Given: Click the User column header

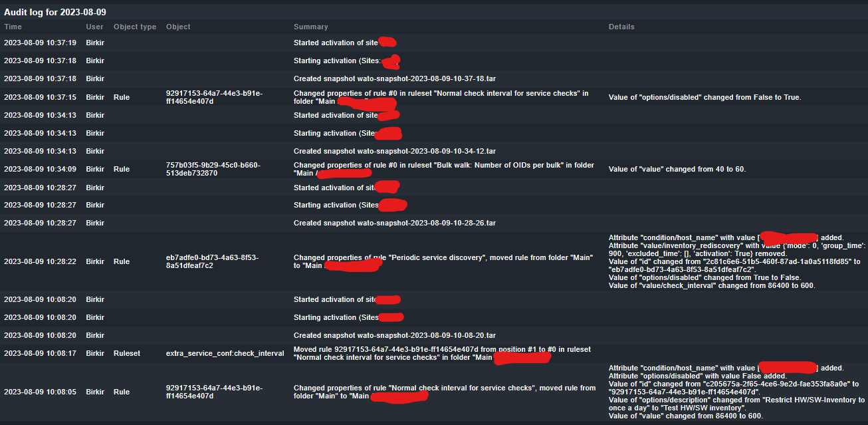Looking at the screenshot, I should [94, 27].
